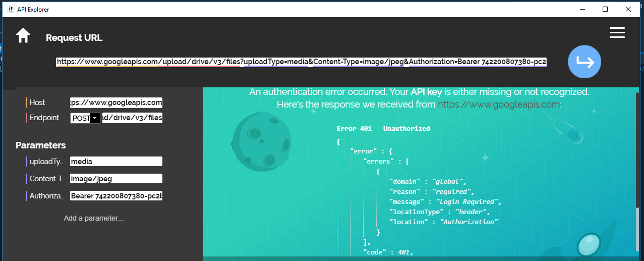Close the API Explorer window
The width and height of the screenshot is (644, 261).
click(x=628, y=9)
